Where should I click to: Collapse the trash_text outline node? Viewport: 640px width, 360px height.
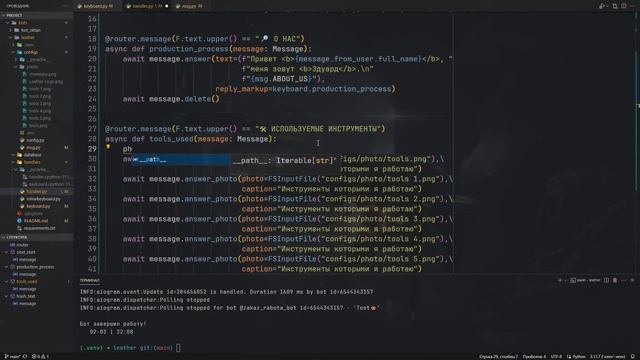(x=7, y=296)
